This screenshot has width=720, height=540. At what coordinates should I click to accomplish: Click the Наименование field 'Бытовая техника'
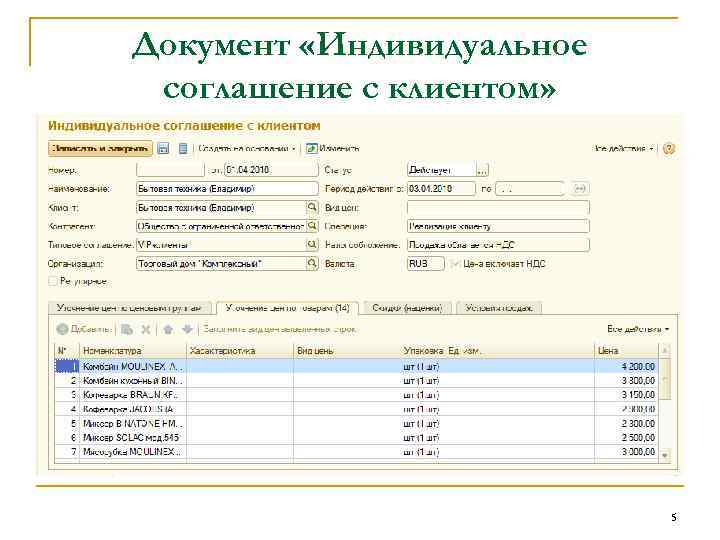227,189
